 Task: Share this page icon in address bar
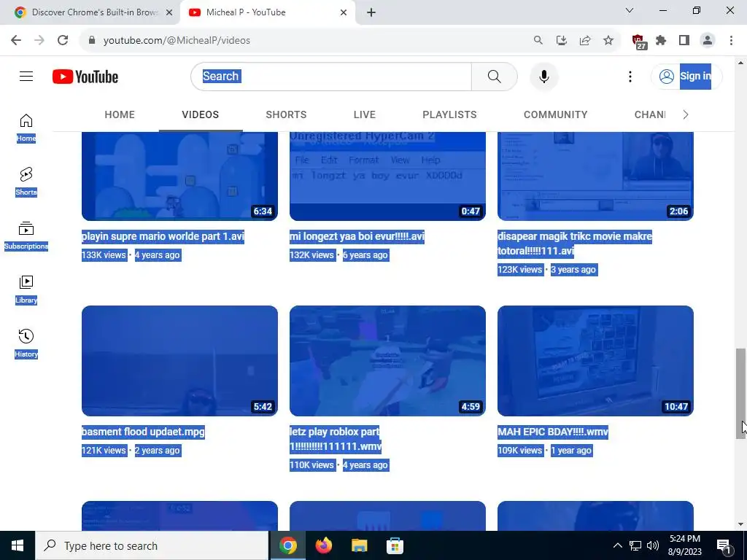tap(584, 40)
